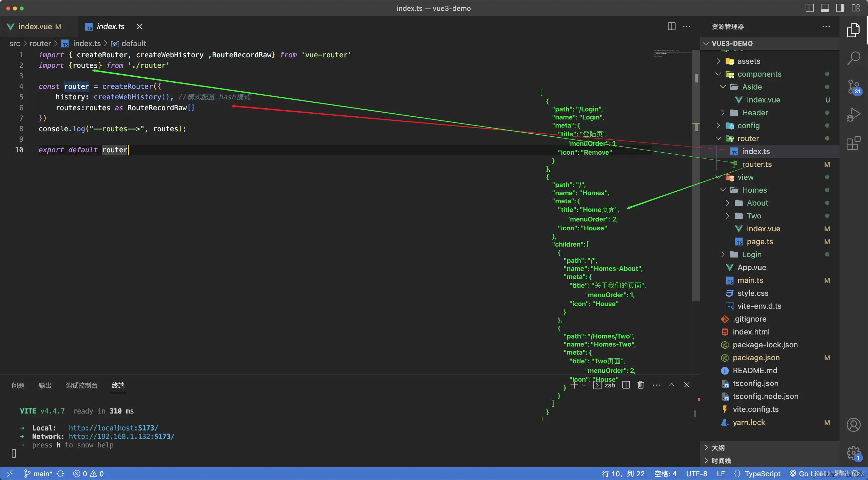Image resolution: width=868 pixels, height=480 pixels.
Task: Expand the assets folder
Action: pyautogui.click(x=749, y=61)
